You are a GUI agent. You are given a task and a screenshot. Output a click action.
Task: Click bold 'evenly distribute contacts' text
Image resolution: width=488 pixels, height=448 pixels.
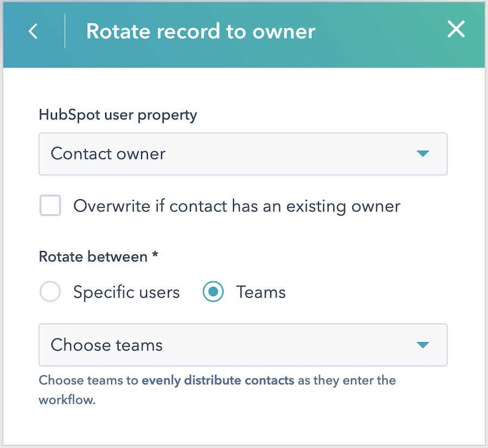click(x=218, y=380)
